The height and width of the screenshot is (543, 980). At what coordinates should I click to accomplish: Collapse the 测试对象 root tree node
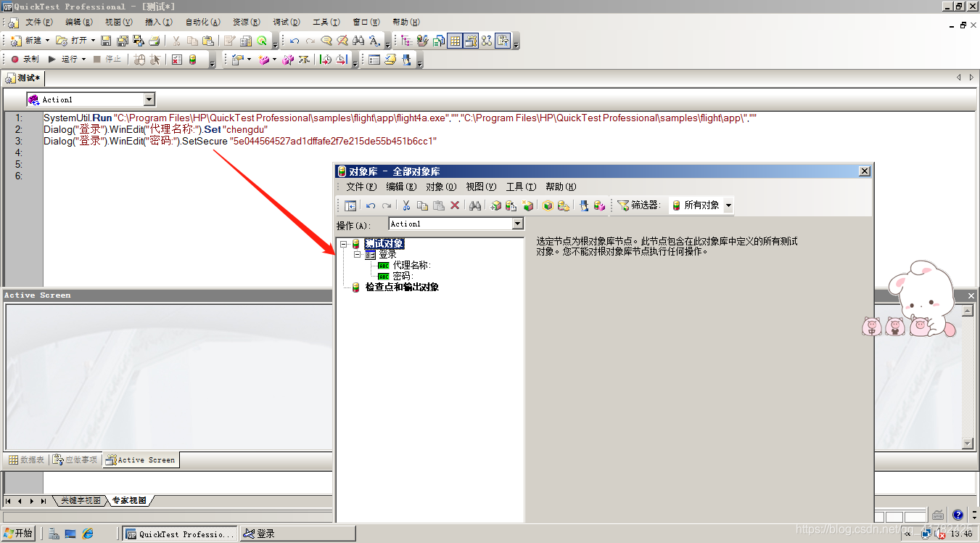[344, 244]
